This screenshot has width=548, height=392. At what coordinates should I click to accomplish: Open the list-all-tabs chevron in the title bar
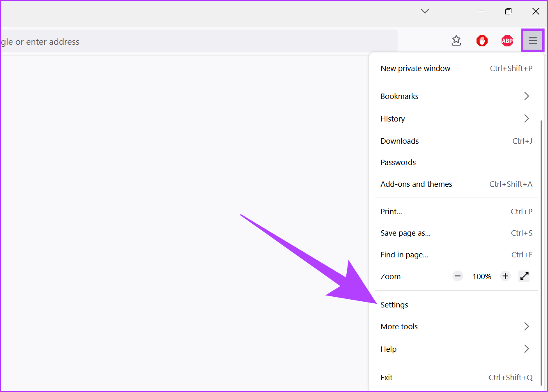(x=425, y=11)
